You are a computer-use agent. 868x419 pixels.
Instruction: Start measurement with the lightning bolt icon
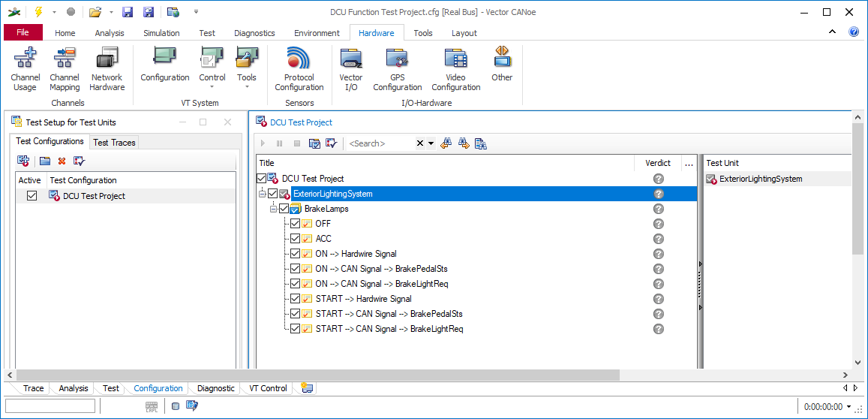tap(38, 11)
